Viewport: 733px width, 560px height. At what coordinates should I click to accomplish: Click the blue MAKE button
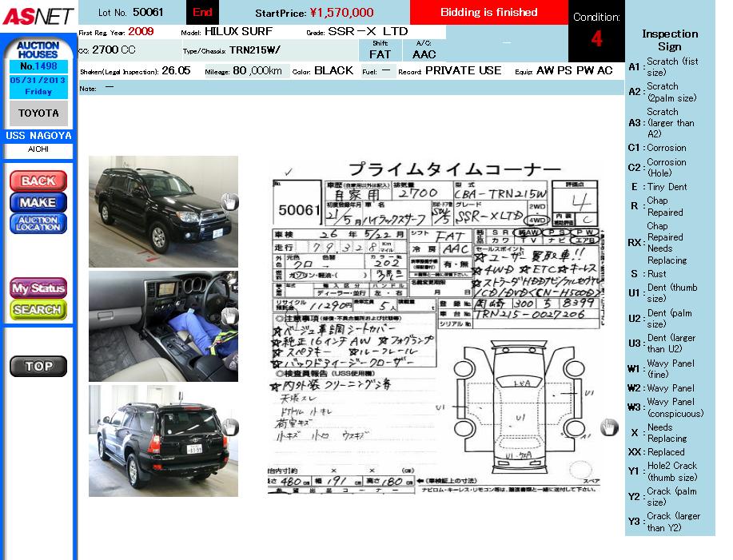(38, 202)
